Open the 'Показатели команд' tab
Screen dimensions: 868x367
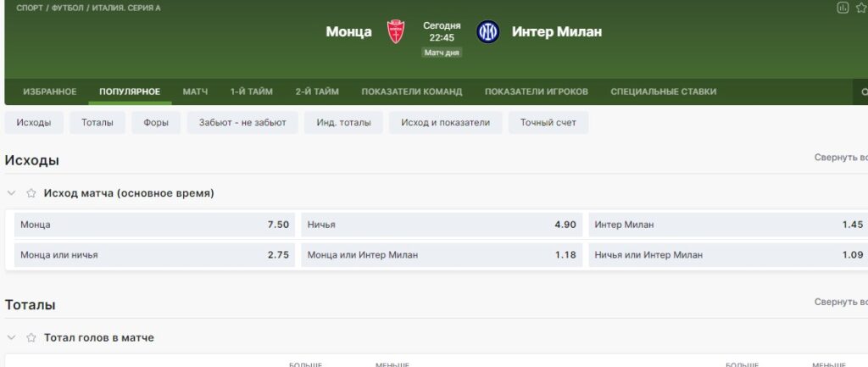412,92
